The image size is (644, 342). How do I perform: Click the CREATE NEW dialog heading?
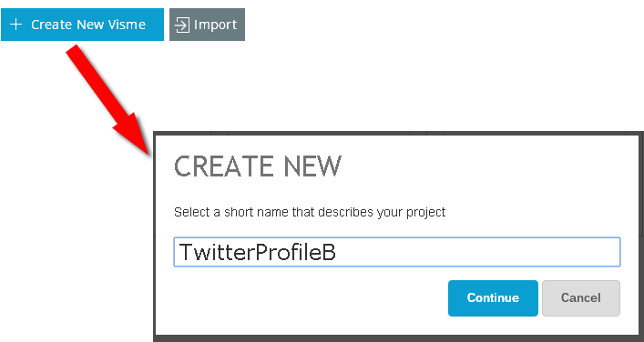pyautogui.click(x=258, y=166)
